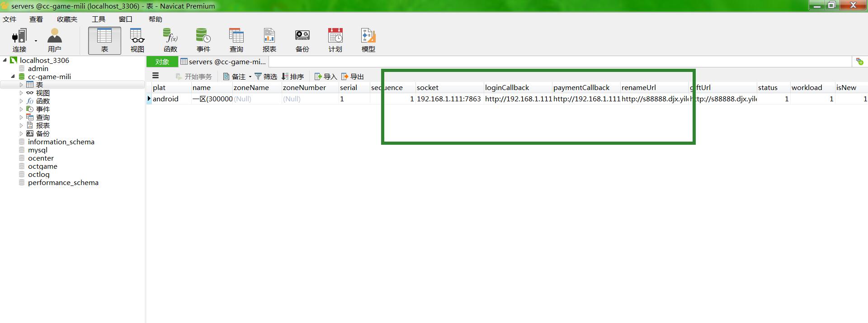Open the 函数 (Function) toolbar icon
868x323 pixels.
click(170, 40)
